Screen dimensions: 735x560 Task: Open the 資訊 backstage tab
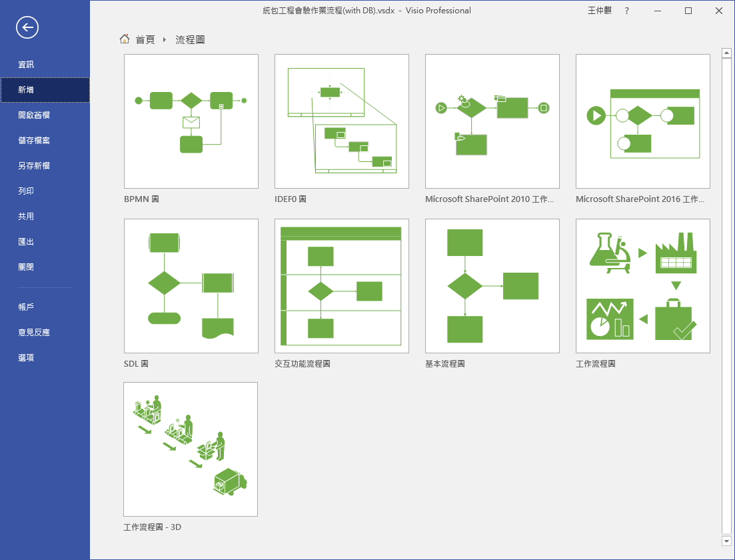pos(45,64)
